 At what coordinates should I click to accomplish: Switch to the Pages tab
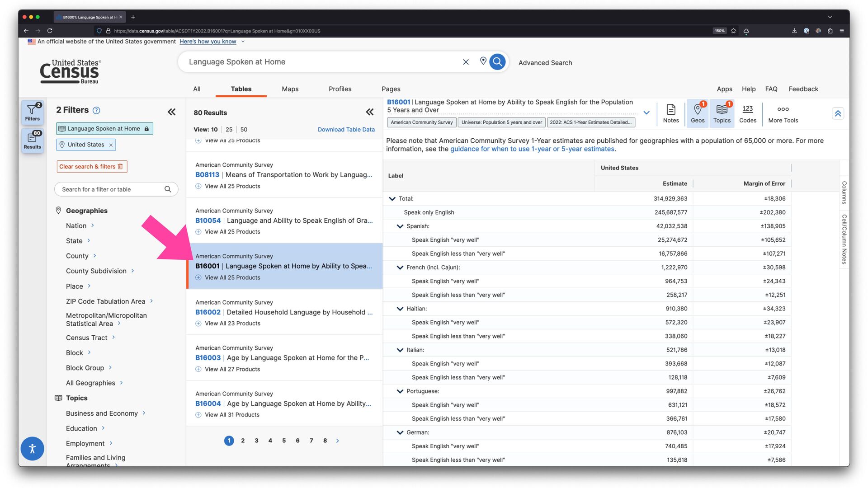tap(391, 89)
